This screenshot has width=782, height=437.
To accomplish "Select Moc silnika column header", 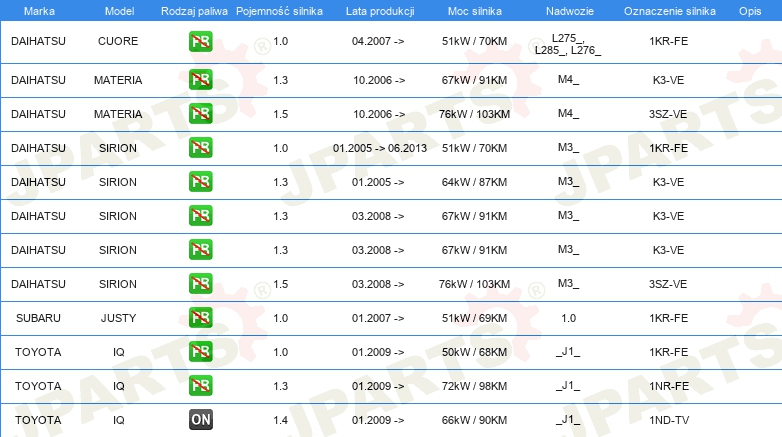I will coord(475,11).
